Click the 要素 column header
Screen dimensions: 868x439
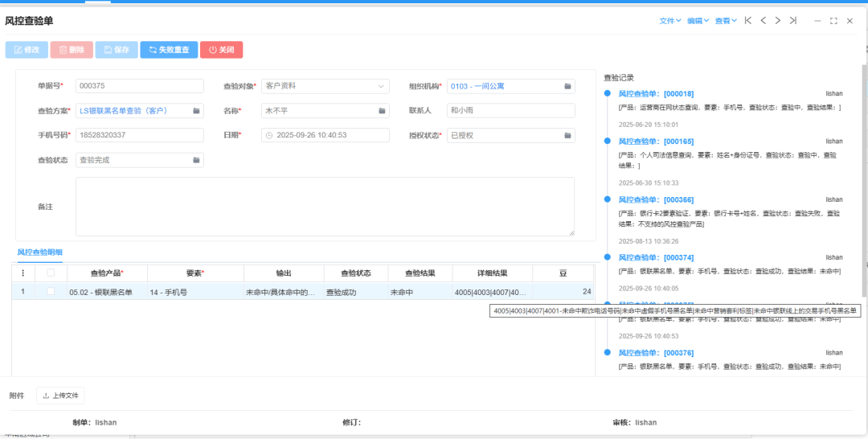coord(195,273)
